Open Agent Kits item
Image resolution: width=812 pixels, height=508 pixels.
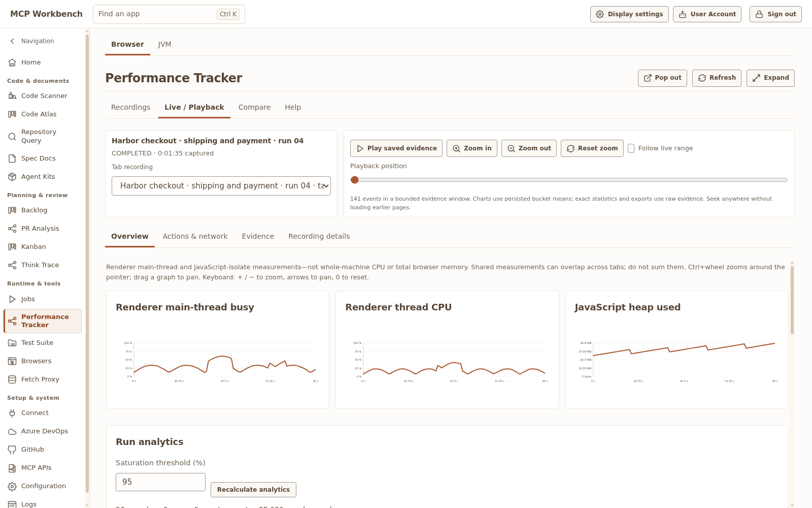tap(43, 176)
